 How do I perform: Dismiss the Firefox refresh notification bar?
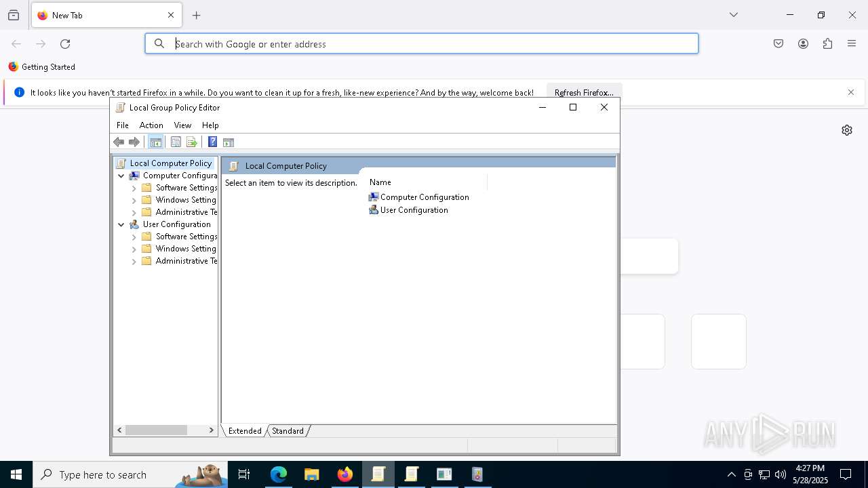pos(851,92)
